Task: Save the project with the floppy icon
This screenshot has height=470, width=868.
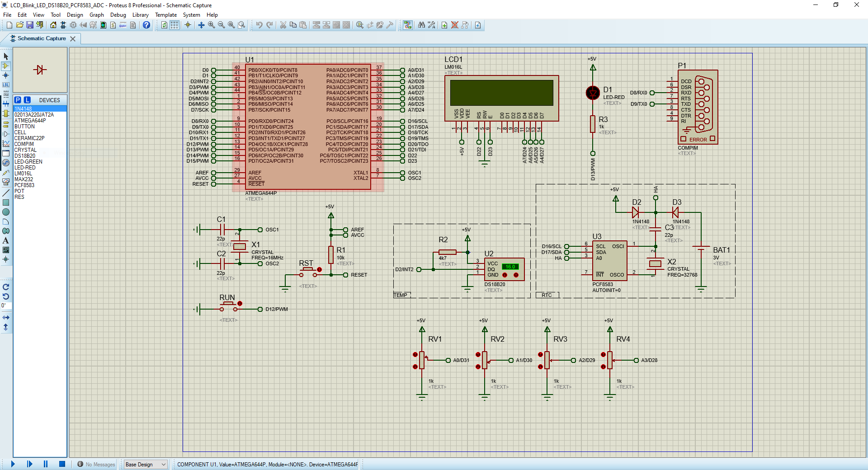Action: (x=29, y=25)
